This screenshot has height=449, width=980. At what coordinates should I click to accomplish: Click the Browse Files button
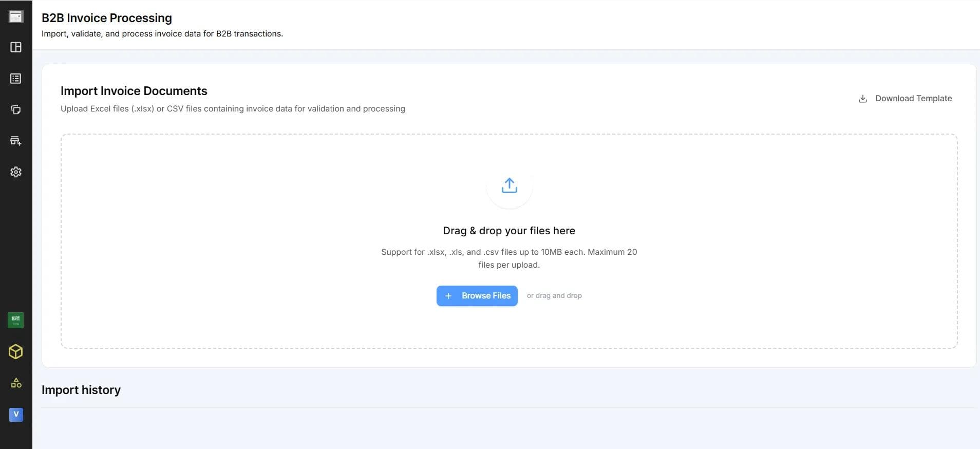tap(477, 296)
